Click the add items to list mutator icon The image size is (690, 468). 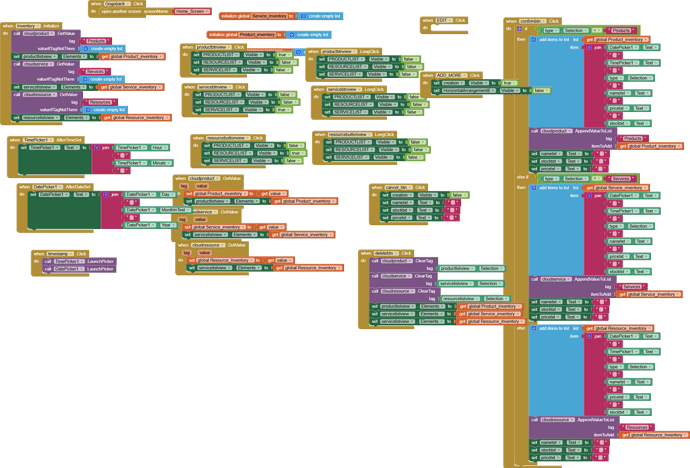pyautogui.click(x=533, y=40)
